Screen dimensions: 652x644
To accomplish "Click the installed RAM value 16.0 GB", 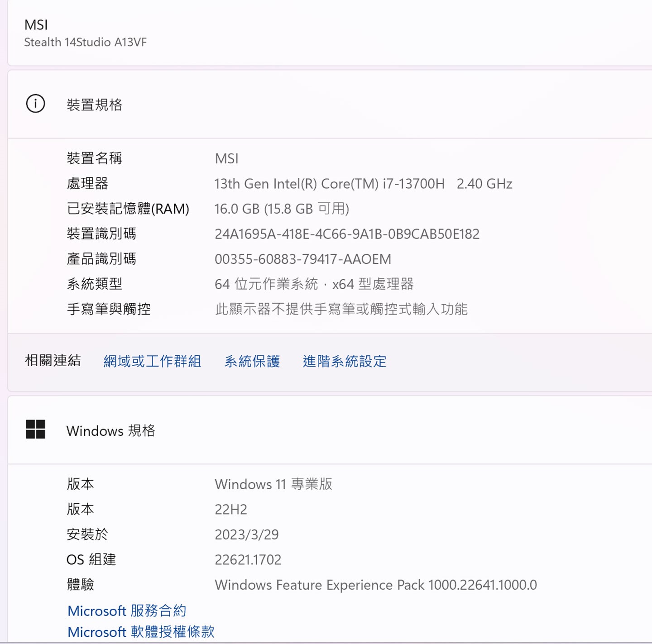I will coord(282,209).
